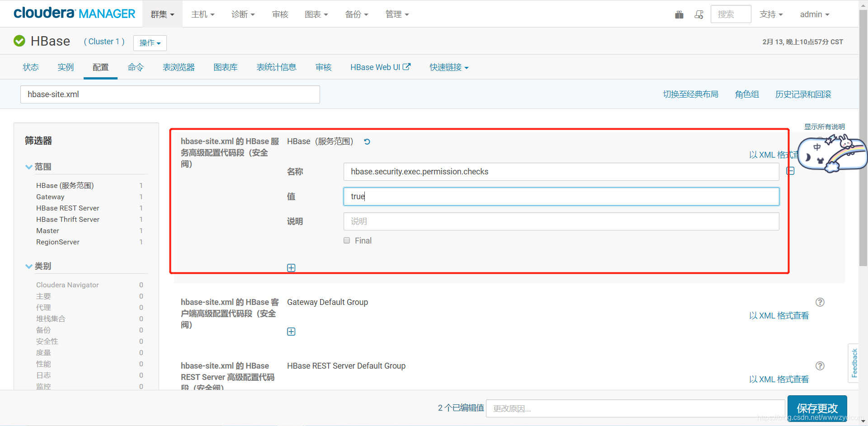
Task: Filter by 日志 (Logs) category
Action: pyautogui.click(x=43, y=375)
